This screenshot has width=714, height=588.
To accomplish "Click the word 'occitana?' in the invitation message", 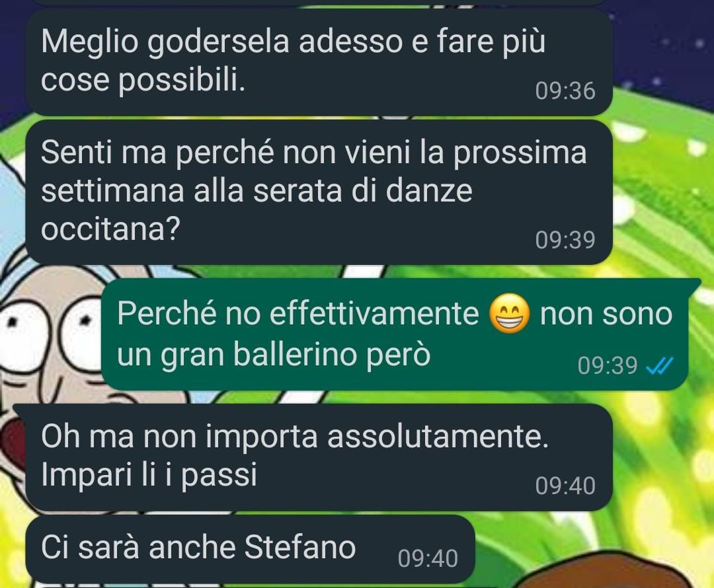I will [x=110, y=228].
